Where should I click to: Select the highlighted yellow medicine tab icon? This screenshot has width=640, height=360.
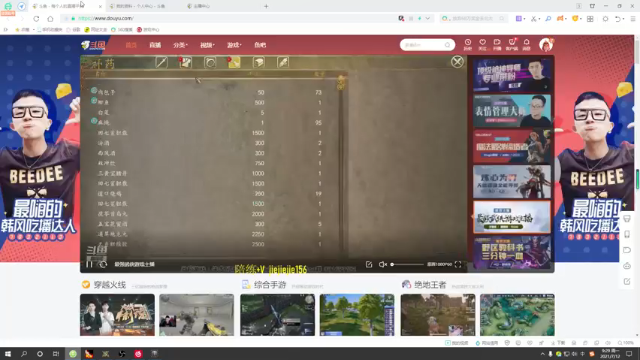[234, 62]
